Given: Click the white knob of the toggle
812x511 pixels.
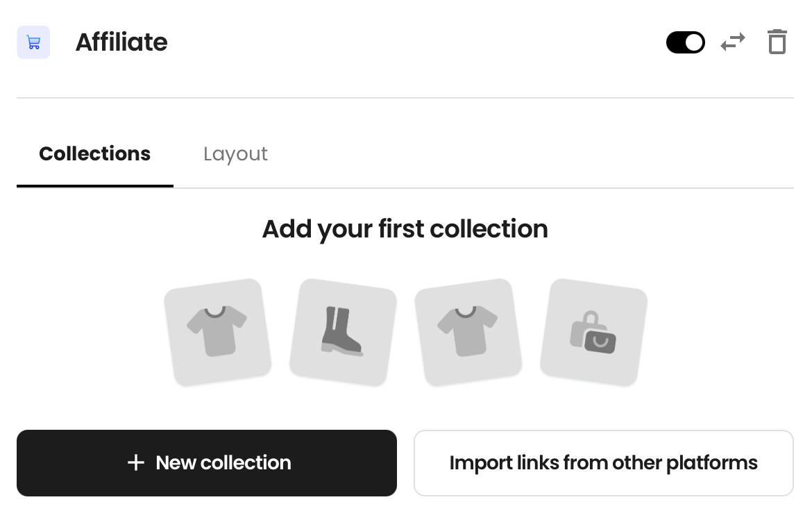Looking at the screenshot, I should [x=694, y=42].
